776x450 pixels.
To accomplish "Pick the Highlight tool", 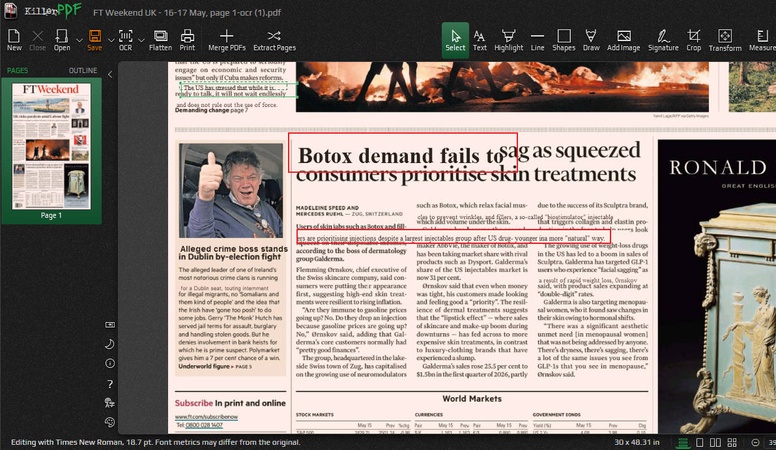I will pyautogui.click(x=508, y=40).
